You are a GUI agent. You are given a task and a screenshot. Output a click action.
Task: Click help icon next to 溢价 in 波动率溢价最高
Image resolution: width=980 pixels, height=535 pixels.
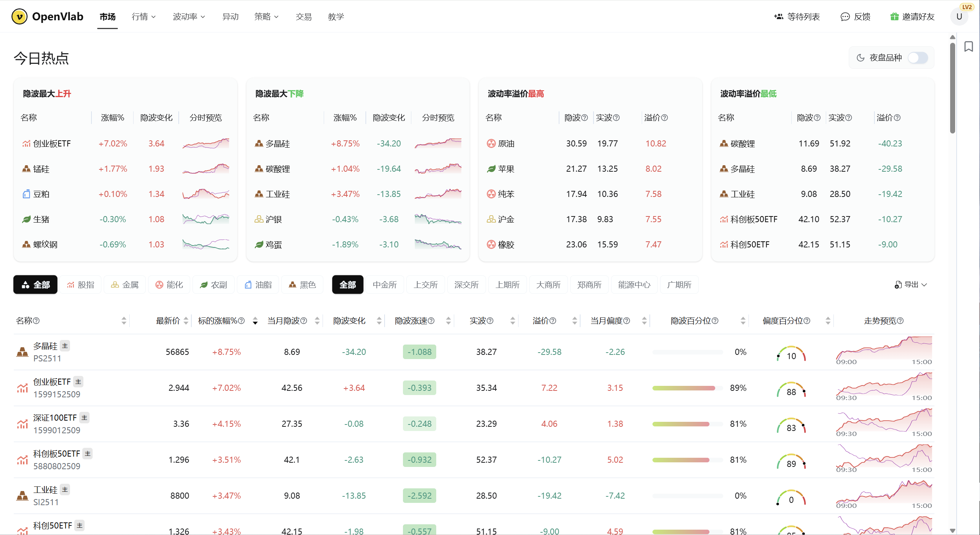665,118
